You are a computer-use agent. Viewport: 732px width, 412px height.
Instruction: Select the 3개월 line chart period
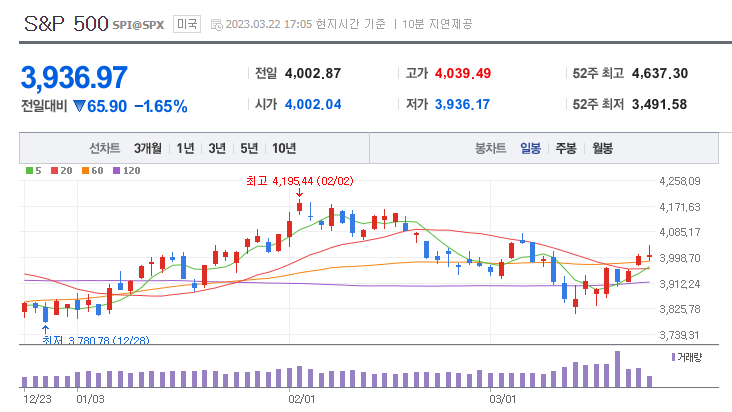coord(148,148)
